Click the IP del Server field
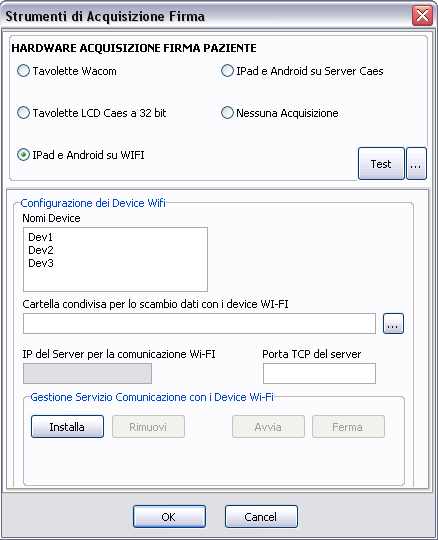 point(87,373)
